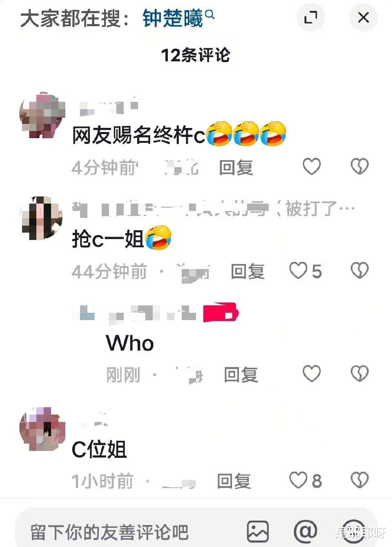This screenshot has height=547, width=392.
Task: Mention someone with the @ icon
Action: click(x=305, y=531)
